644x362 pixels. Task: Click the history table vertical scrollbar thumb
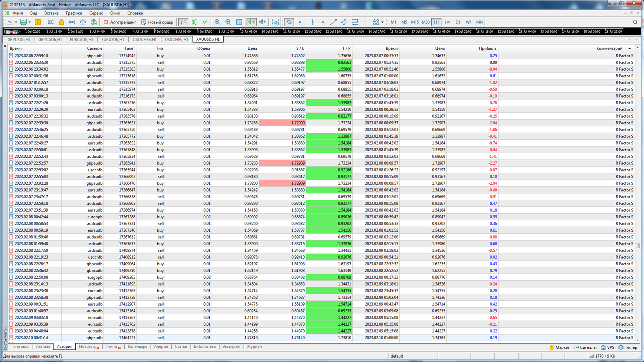tap(637, 246)
